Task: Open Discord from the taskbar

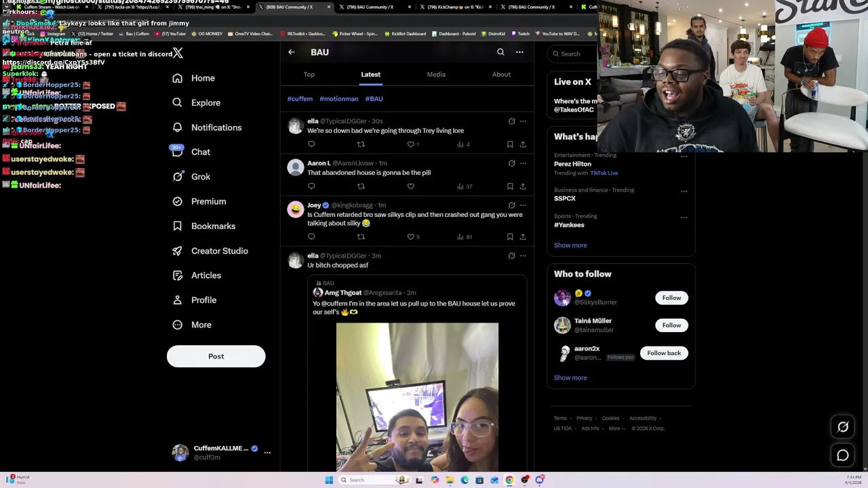Action: click(x=540, y=480)
